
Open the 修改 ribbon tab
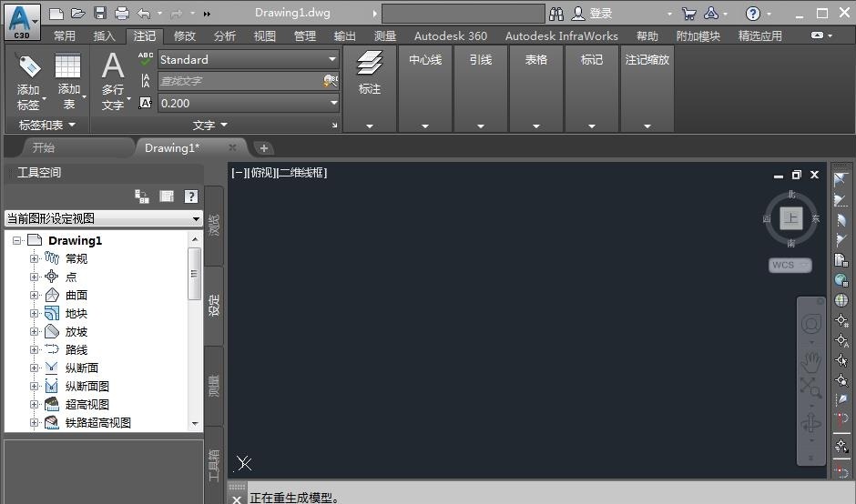click(185, 36)
